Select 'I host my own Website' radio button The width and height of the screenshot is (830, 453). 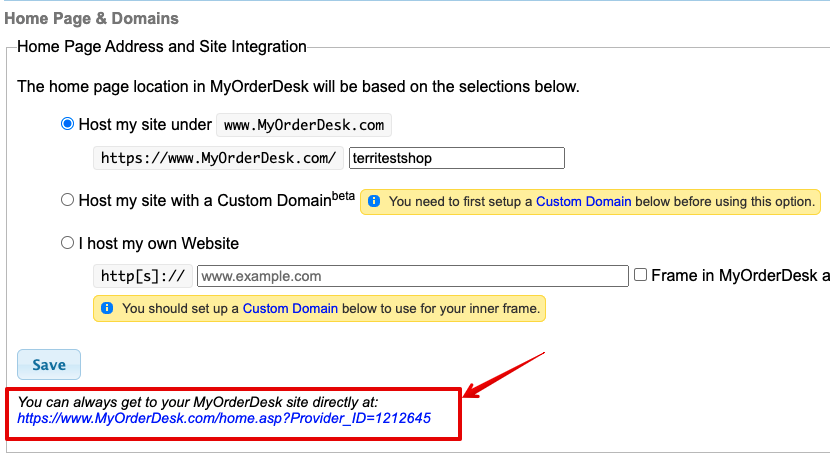click(67, 243)
